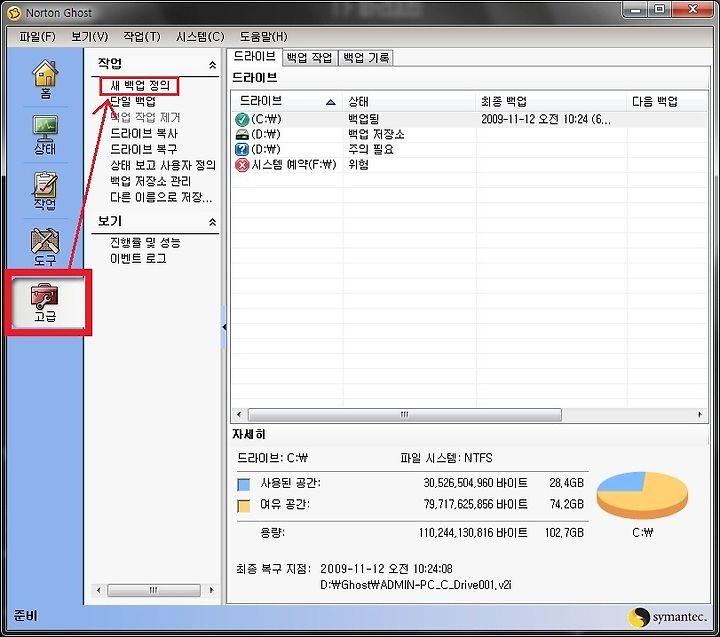Click the 준비 status bar text
This screenshot has width=720, height=637.
[26, 616]
